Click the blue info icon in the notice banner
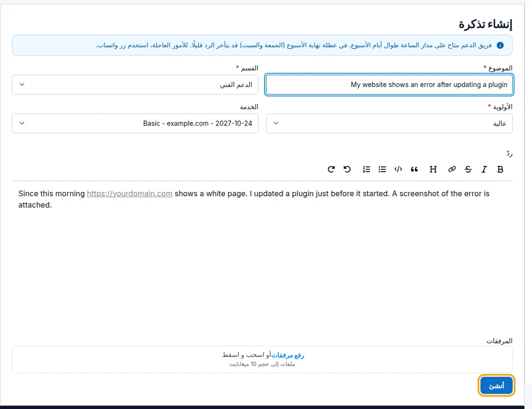Image resolution: width=532 pixels, height=409 pixels. tap(500, 45)
